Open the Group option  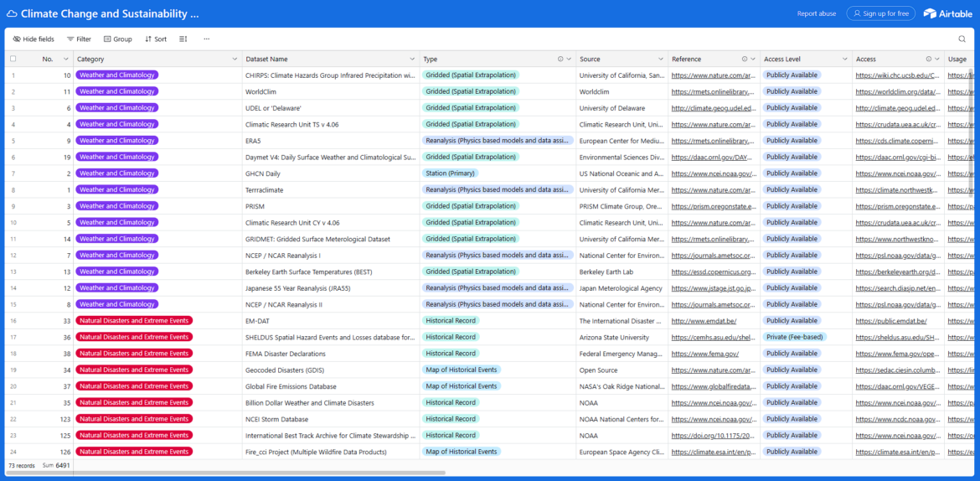[x=117, y=39]
